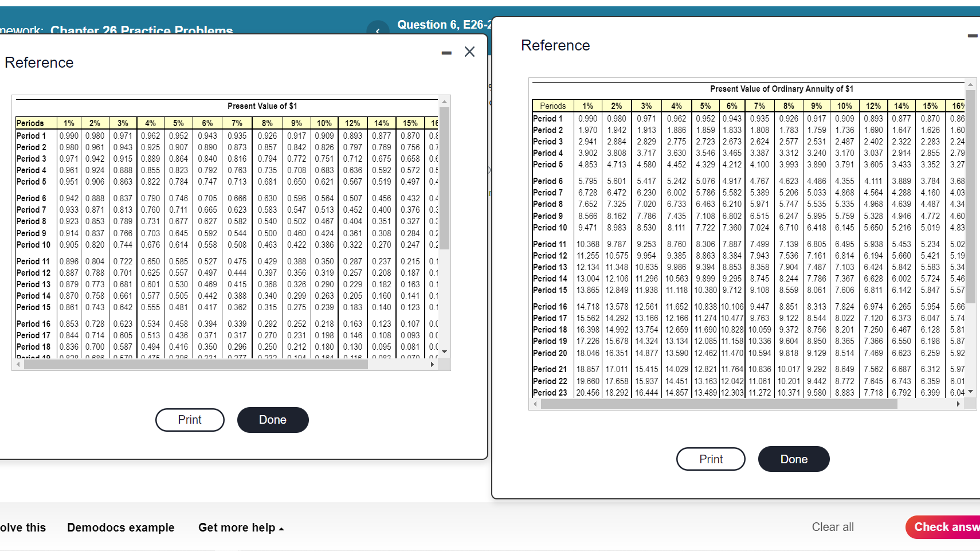Expand the Get more help menu
Image resolution: width=980 pixels, height=551 pixels.
click(241, 527)
